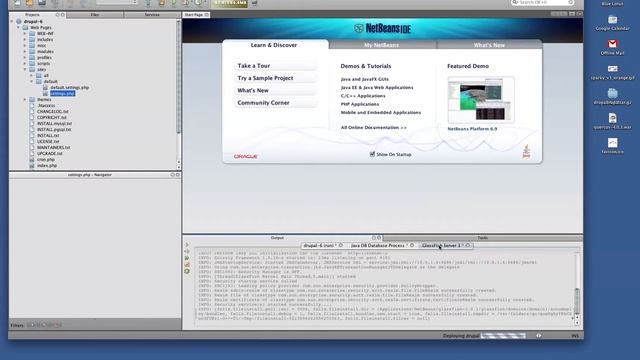Switch to the Tasks tab
Viewport: 640px width, 360px height.
tap(482, 238)
